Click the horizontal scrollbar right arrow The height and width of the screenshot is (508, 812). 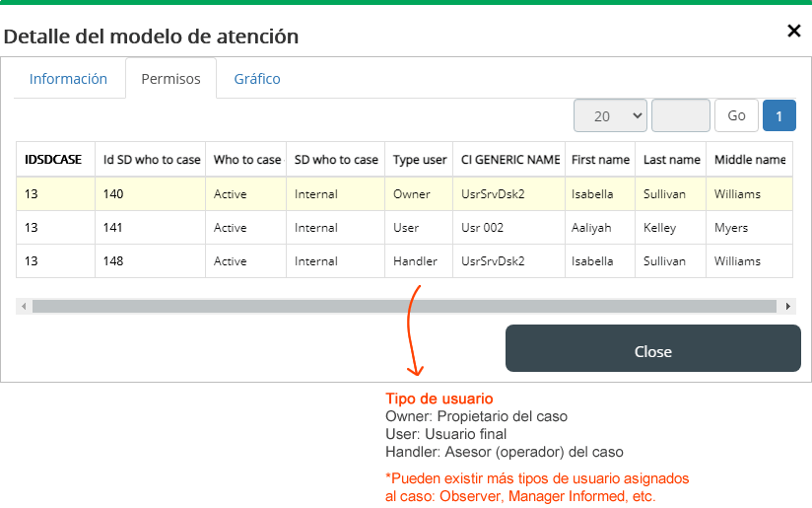(787, 307)
